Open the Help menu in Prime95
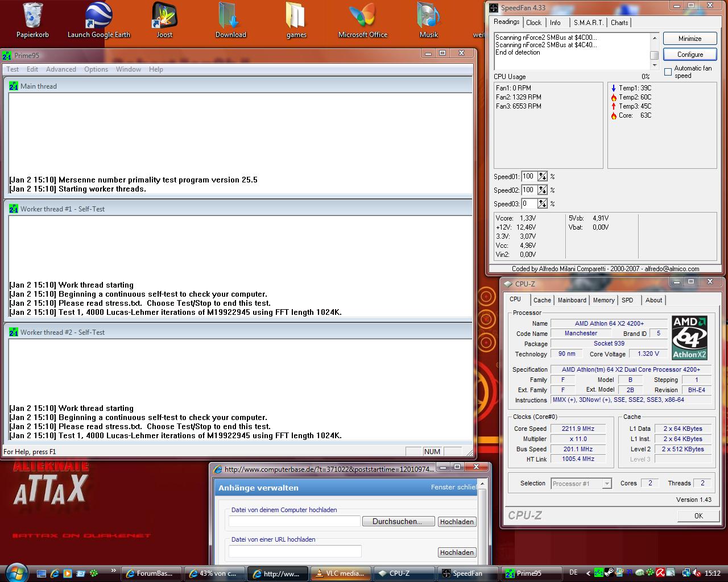 (x=156, y=69)
